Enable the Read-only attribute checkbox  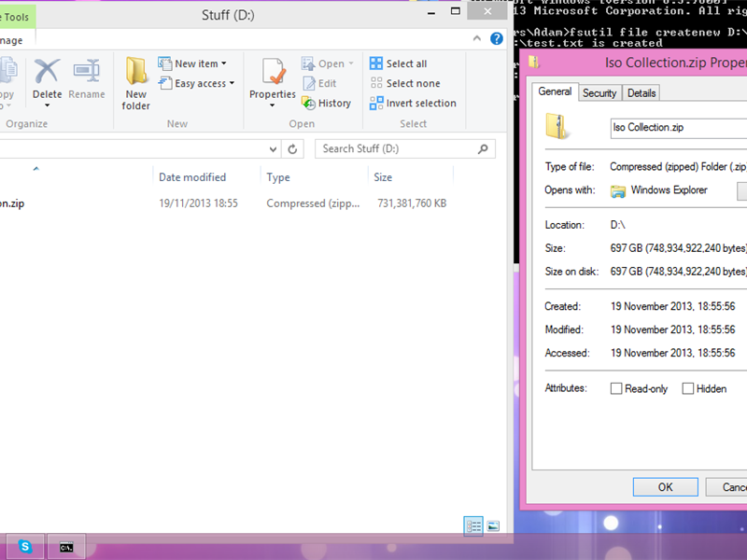[x=615, y=388]
